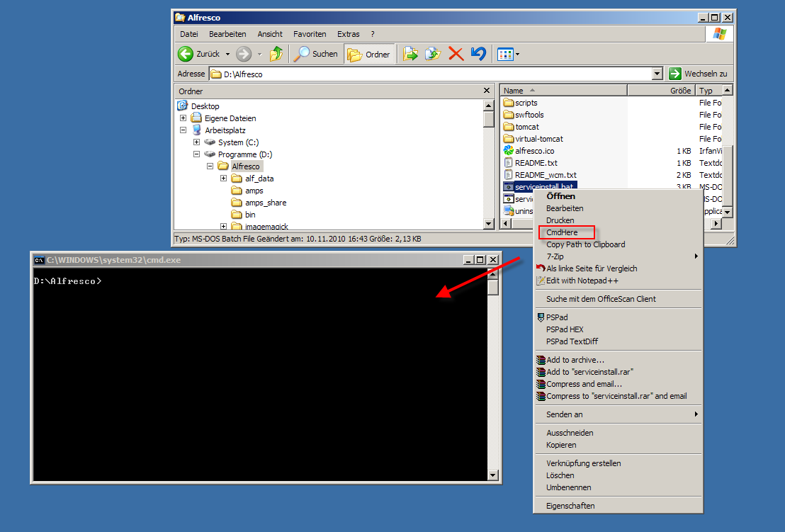This screenshot has height=532, width=785.
Task: Open the Ansicht menu
Action: [270, 34]
